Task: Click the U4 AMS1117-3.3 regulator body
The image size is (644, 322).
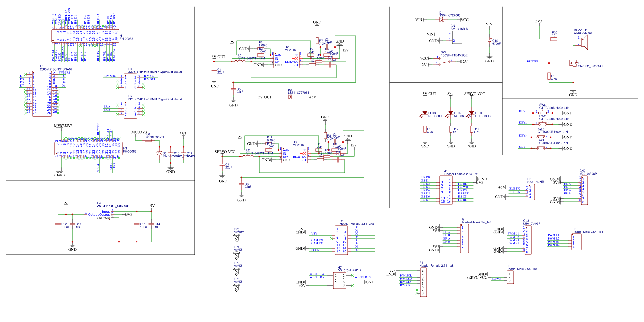Action: [x=99, y=214]
